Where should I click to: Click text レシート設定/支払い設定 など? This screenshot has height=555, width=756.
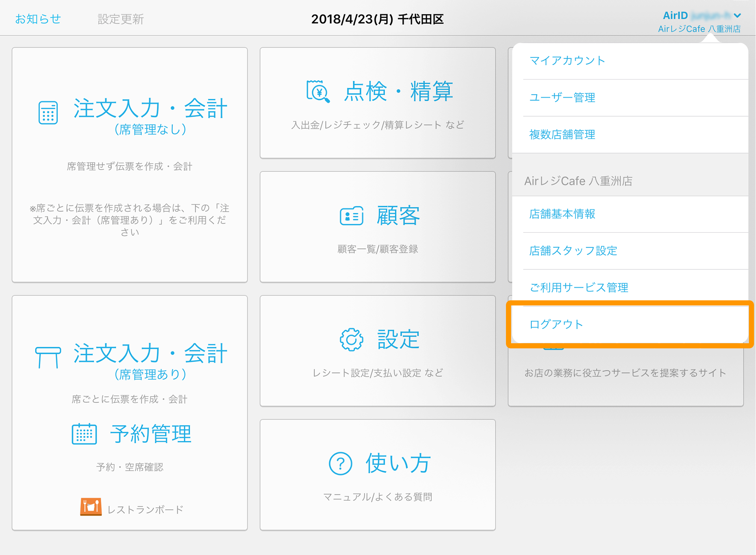pos(378,373)
